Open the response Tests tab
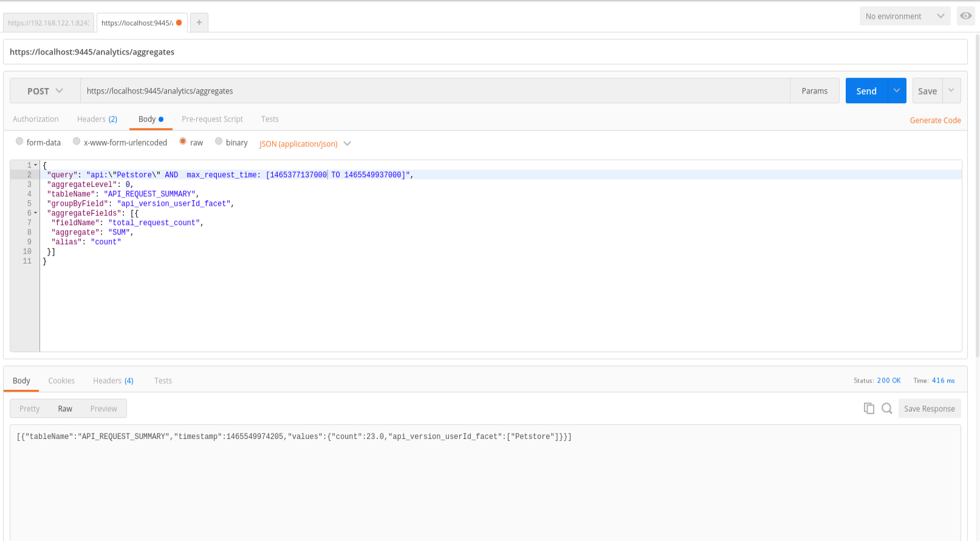Screen dimensions: 980x541 [163, 381]
